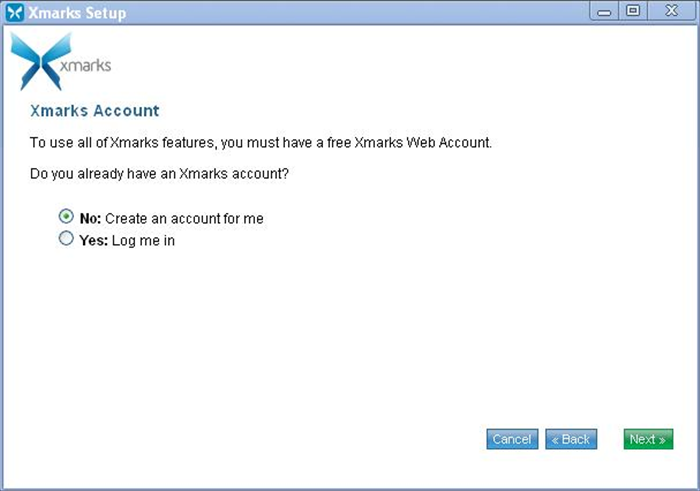The image size is (700, 491).
Task: Maximize the Xmarks Setup window
Action: (x=633, y=11)
